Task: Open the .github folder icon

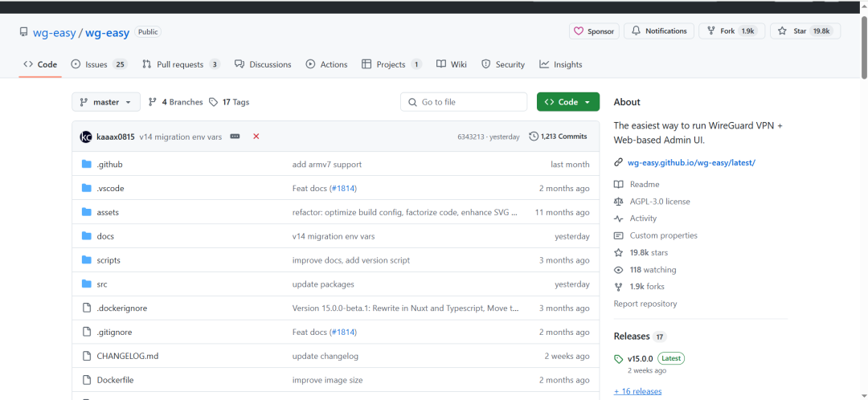Action: [86, 165]
